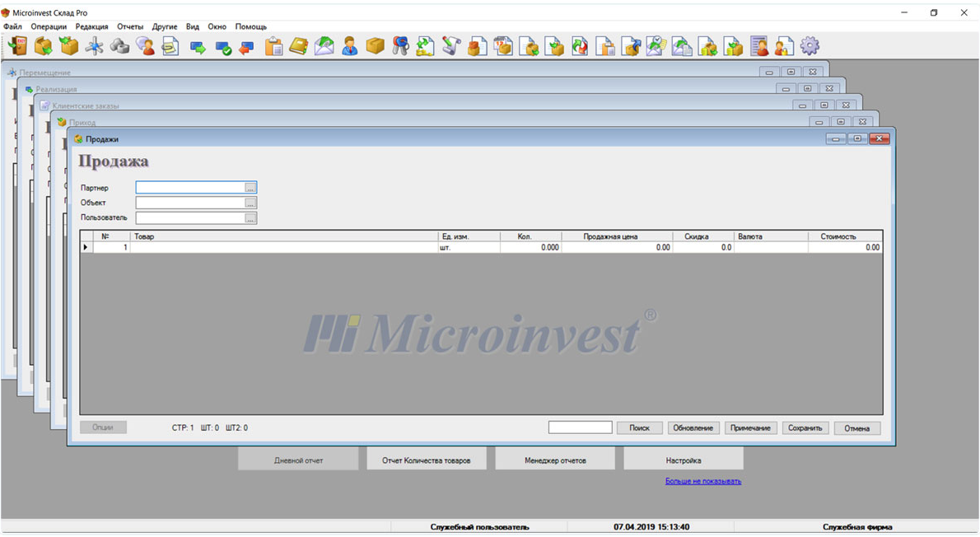Click the Exit door icon in toolbar
This screenshot has width=980, height=537.
coord(16,46)
